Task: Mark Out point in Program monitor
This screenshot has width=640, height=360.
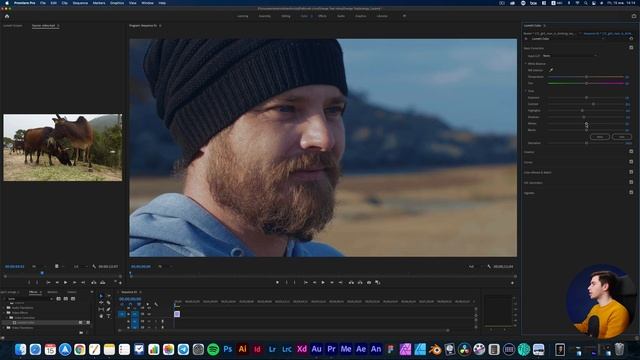Action: 295,282
